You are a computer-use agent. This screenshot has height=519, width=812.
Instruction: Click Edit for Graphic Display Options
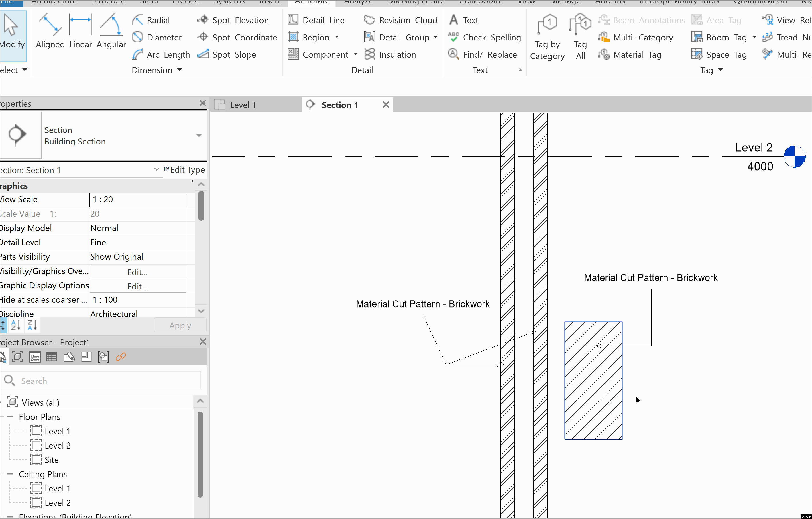(137, 286)
